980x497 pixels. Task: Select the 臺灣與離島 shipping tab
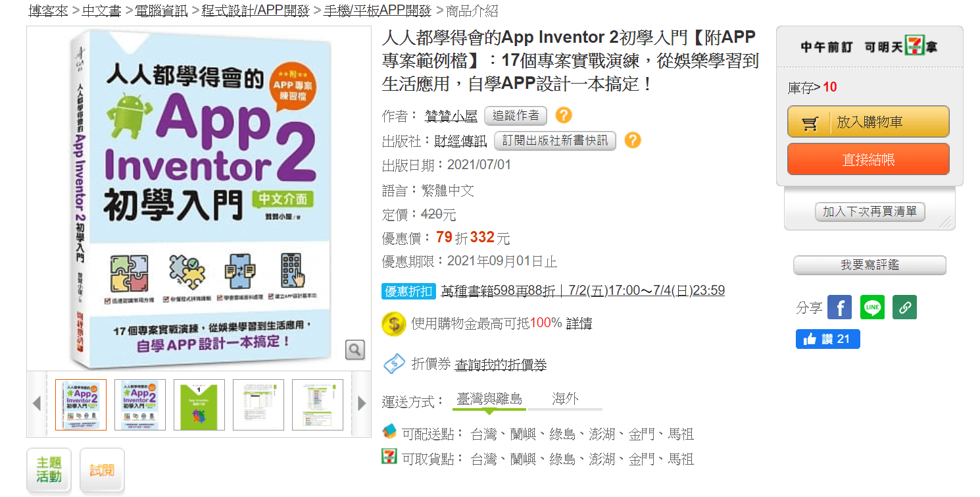pyautogui.click(x=489, y=399)
